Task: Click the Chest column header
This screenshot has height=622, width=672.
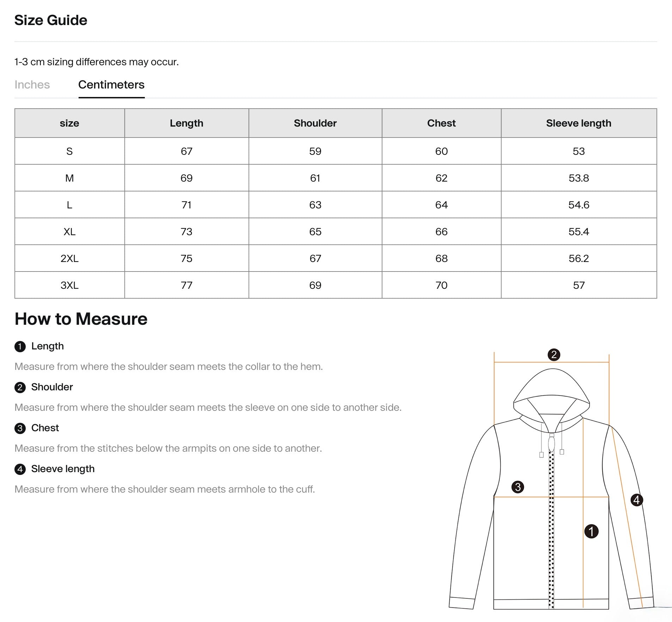Action: click(441, 123)
